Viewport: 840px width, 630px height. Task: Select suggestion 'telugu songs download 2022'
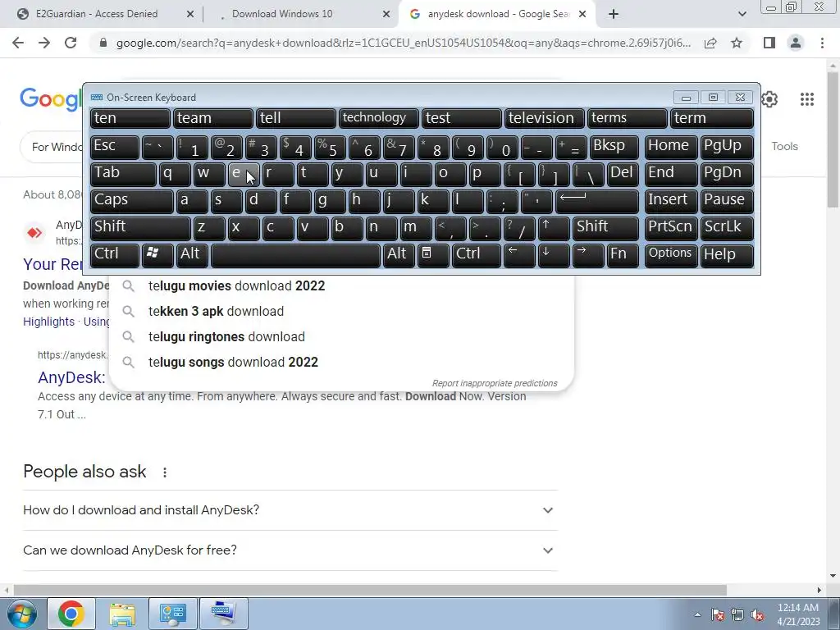[341, 362]
